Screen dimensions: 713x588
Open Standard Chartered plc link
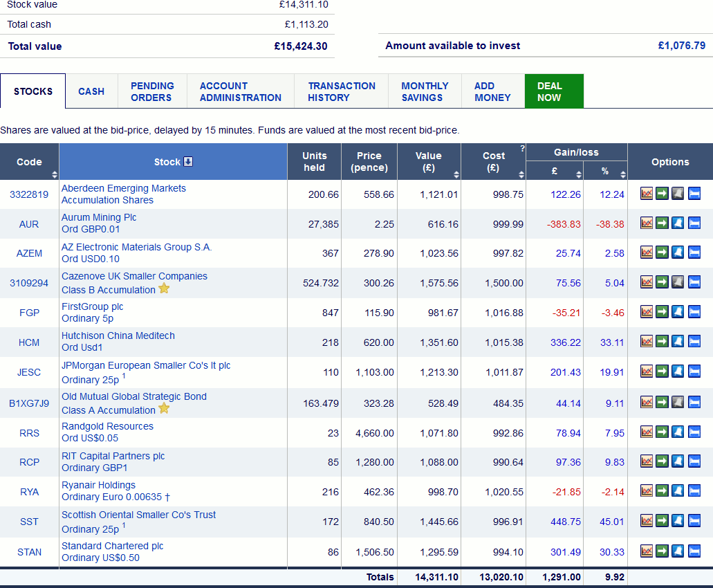(112, 551)
